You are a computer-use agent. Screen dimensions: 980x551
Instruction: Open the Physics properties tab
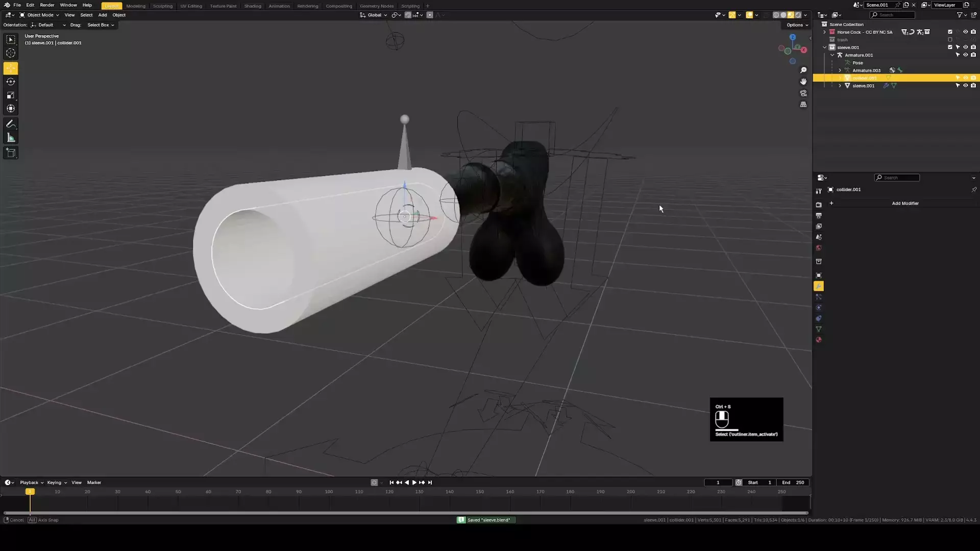(819, 308)
